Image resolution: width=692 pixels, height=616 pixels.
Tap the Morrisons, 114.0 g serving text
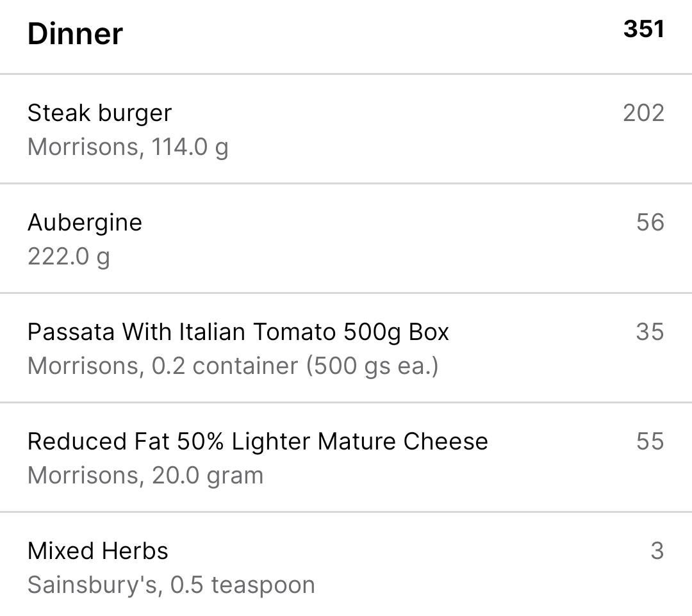(128, 147)
